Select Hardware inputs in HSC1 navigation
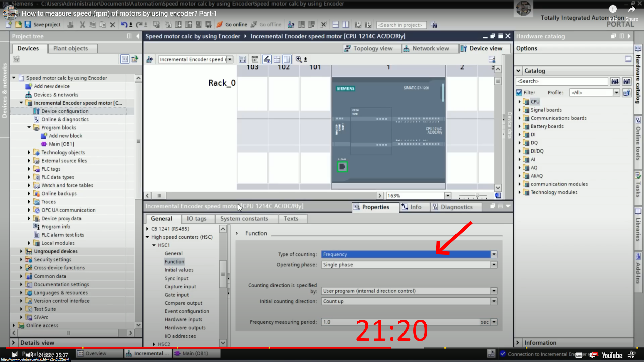The width and height of the screenshot is (644, 362). pos(183,319)
